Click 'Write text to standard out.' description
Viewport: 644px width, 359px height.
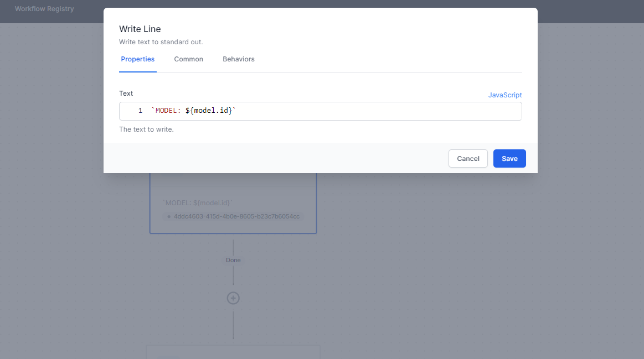click(x=161, y=42)
